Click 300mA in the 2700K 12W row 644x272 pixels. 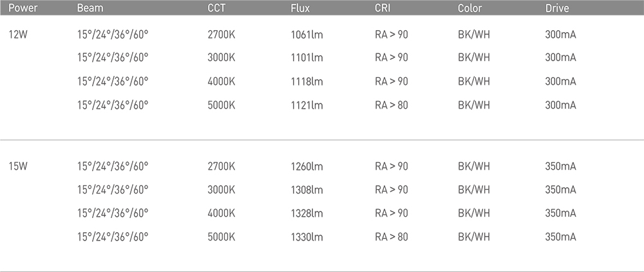(561, 35)
